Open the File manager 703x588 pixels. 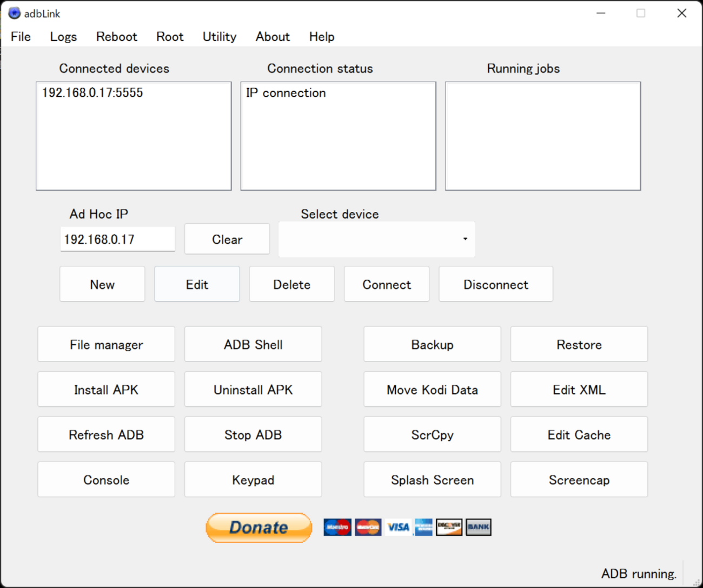click(x=106, y=344)
